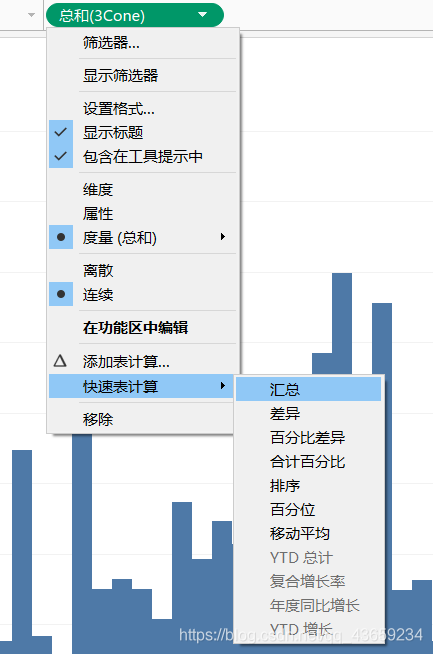Click the 总和(3Cone) green pill
Screen dimensions: 433x654
coord(135,15)
